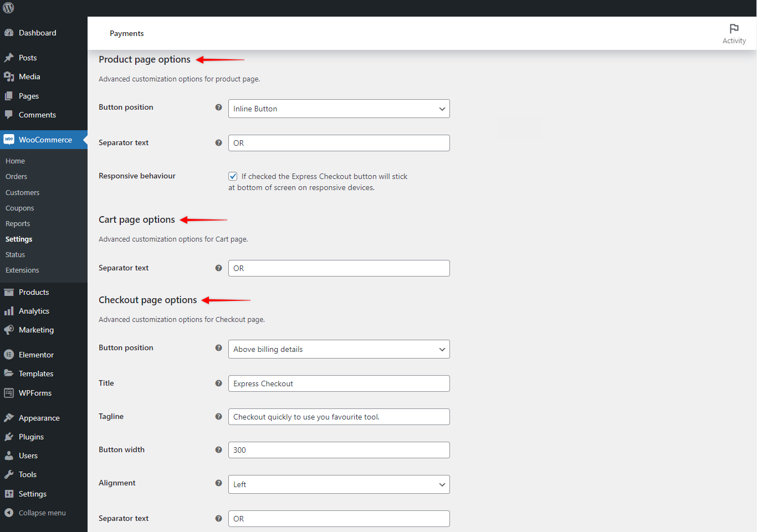Open WooCommerce Reports submenu item
The width and height of the screenshot is (757, 532).
click(x=18, y=224)
